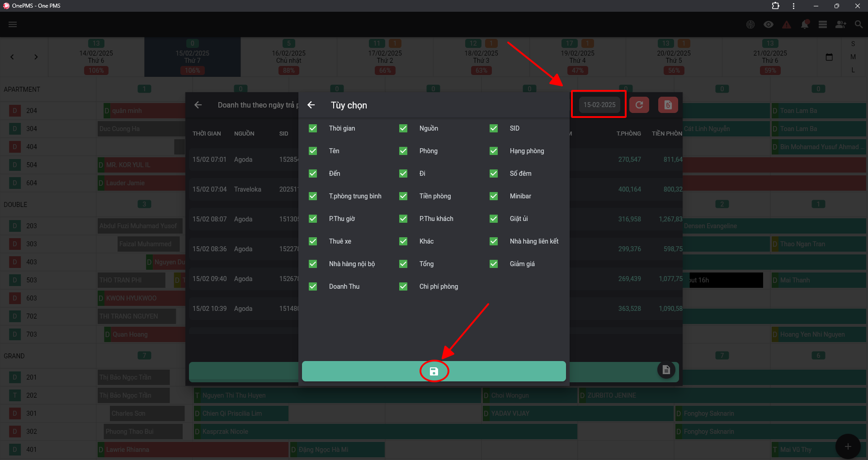Go back from Tùy chọn panel
The width and height of the screenshot is (868, 460).
click(311, 105)
